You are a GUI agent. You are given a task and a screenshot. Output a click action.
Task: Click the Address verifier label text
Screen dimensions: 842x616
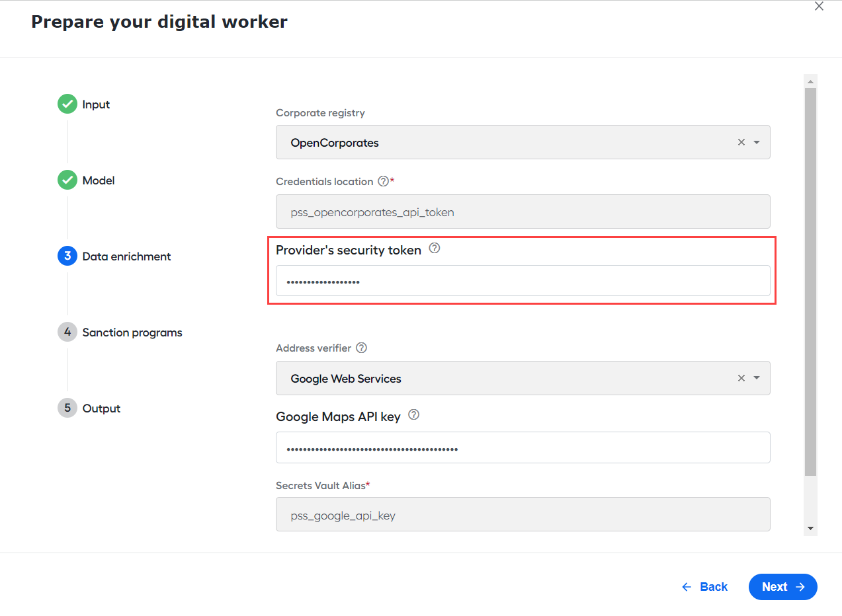pos(314,348)
